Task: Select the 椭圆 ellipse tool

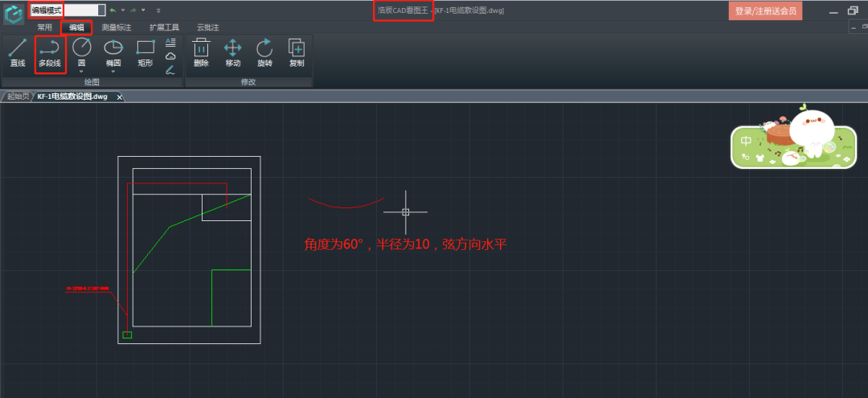Action: tap(113, 51)
